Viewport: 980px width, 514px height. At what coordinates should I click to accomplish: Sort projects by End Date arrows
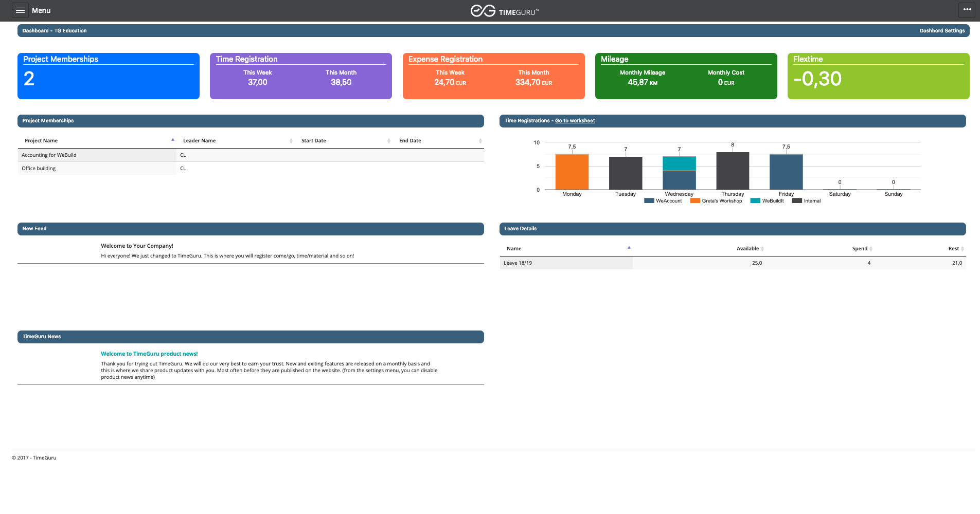480,141
